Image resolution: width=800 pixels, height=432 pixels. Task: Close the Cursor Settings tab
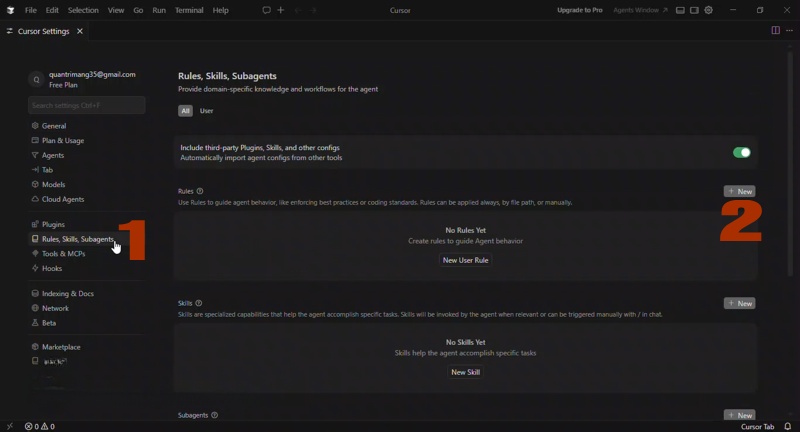(x=80, y=31)
